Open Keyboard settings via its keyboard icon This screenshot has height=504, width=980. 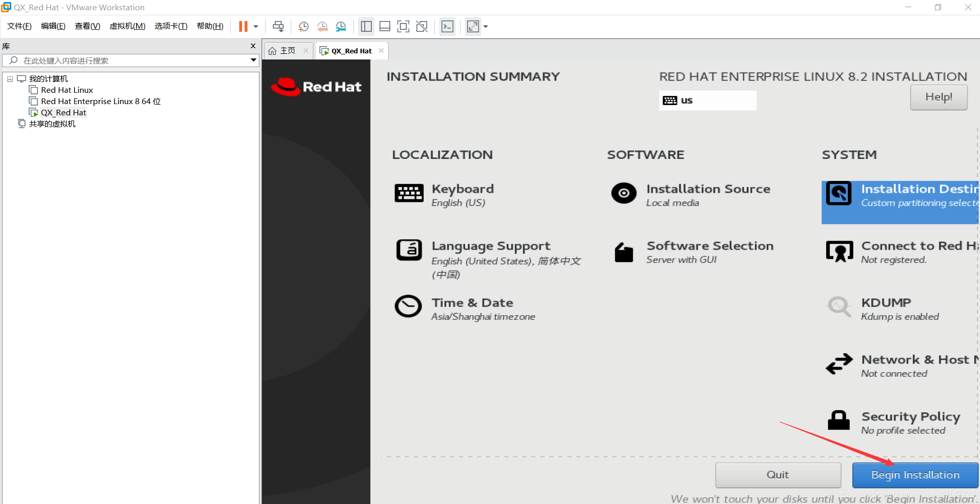[409, 193]
